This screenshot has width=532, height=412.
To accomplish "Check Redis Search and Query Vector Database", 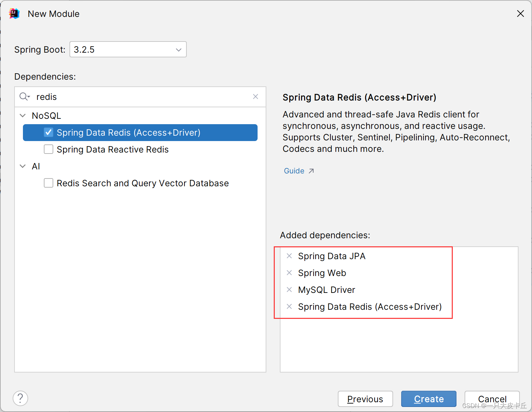I will point(49,183).
